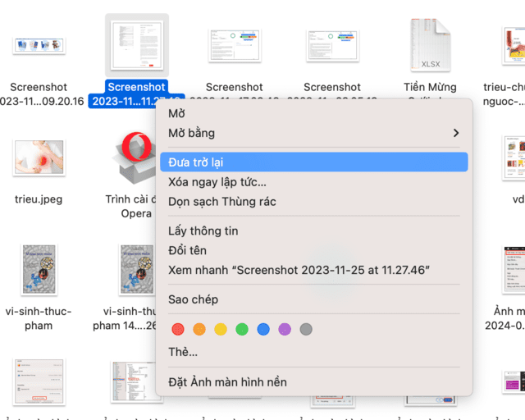Click the 'trieu.jpeg' file name
The image size is (525, 420).
pyautogui.click(x=39, y=199)
